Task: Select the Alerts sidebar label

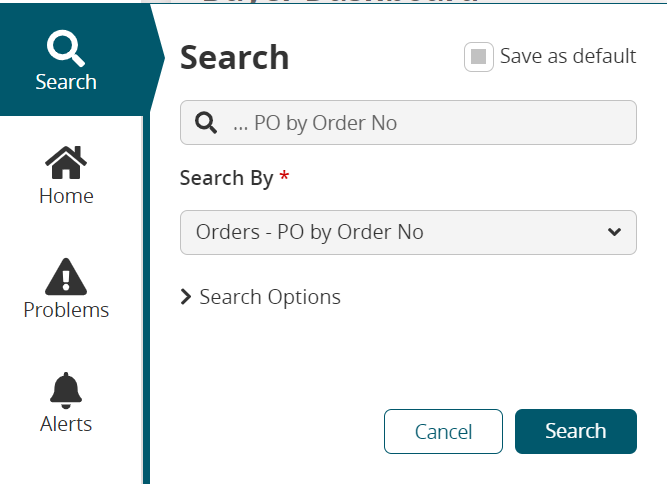Action: 66,424
